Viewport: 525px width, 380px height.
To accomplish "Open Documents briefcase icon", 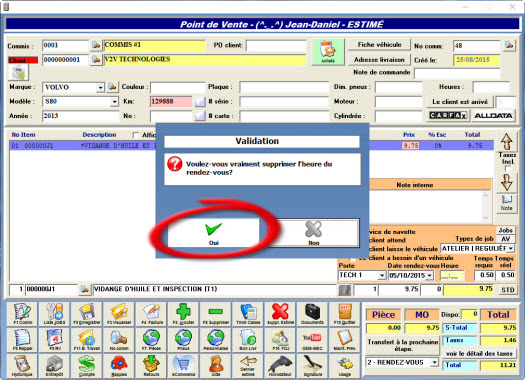I will pyautogui.click(x=312, y=314).
